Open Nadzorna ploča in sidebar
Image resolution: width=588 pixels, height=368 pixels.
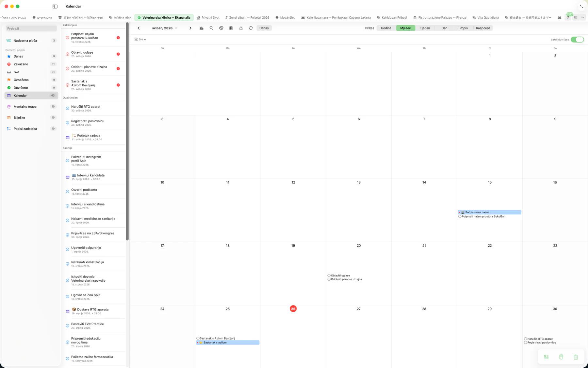(x=31, y=41)
